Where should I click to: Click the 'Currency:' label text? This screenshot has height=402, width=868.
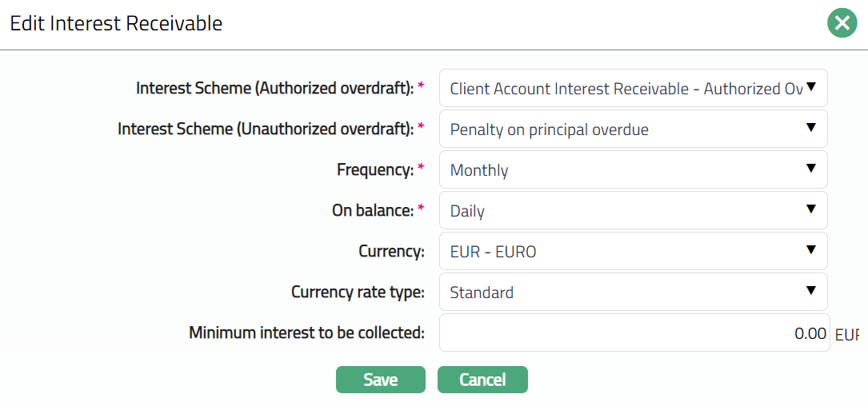tap(391, 252)
